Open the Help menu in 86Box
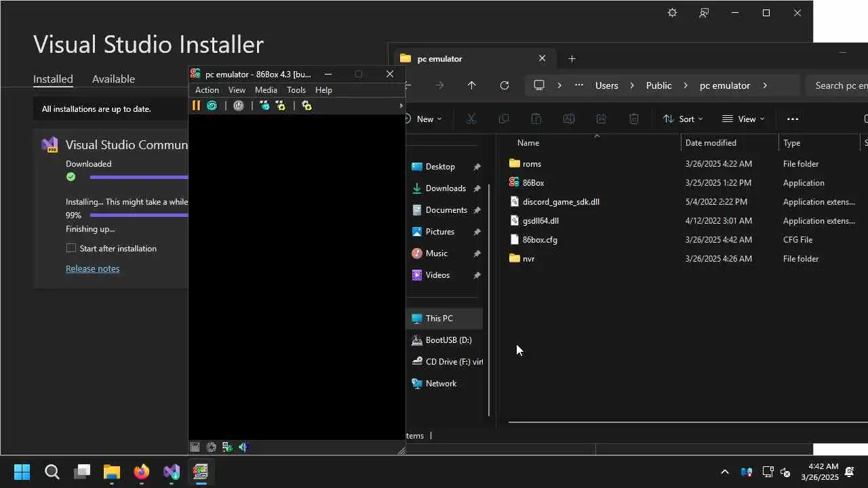The width and height of the screenshot is (868, 488). click(323, 90)
